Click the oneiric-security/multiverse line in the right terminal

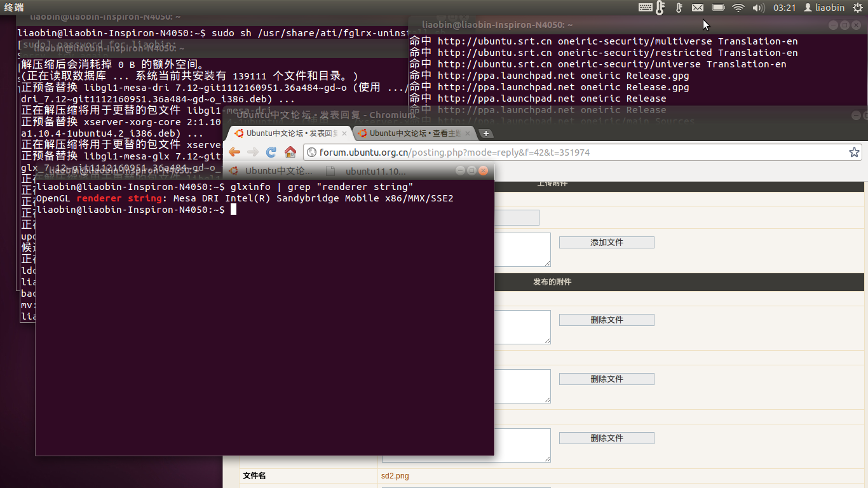603,41
